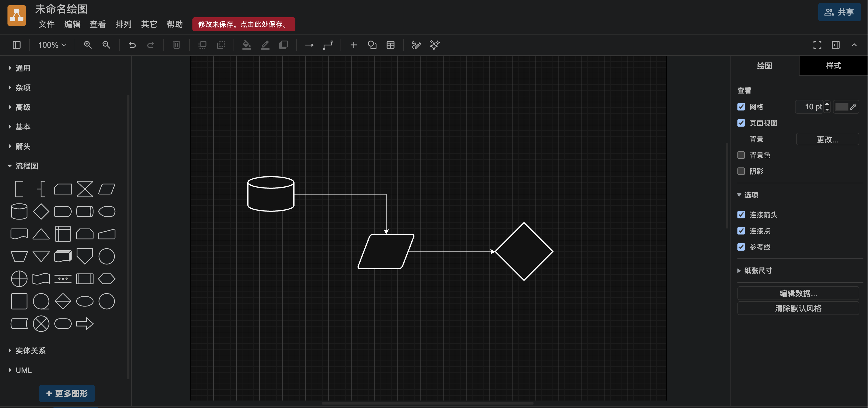
Task: Click the 编辑数据... button
Action: [x=798, y=293]
